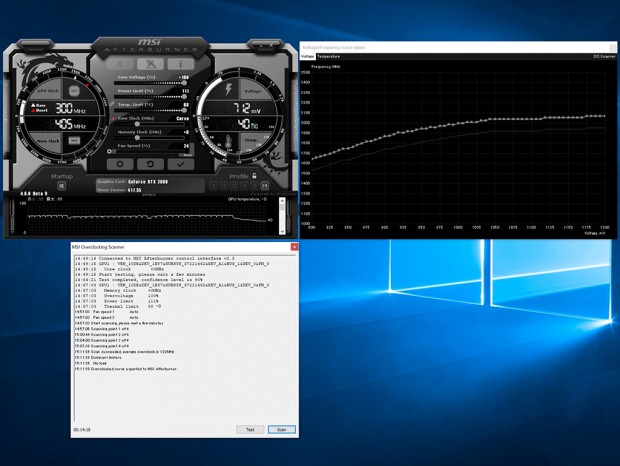
Task: Reset settings with the circular arrow button
Action: [x=150, y=164]
